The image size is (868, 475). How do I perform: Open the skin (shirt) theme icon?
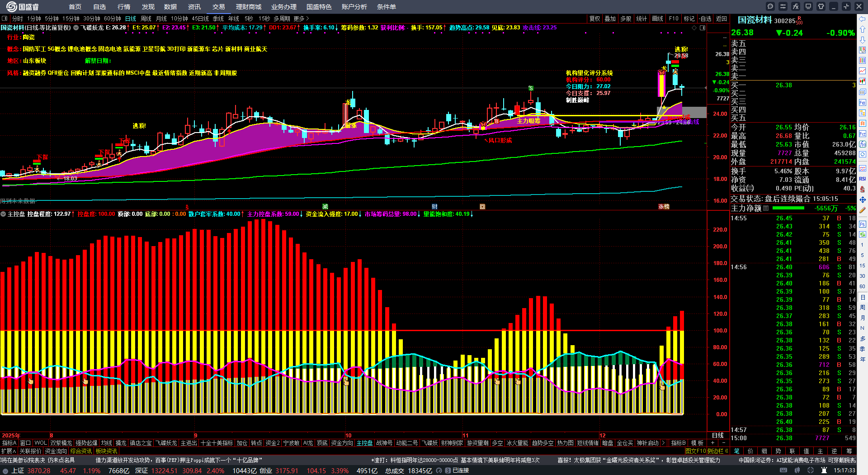tap(821, 6)
